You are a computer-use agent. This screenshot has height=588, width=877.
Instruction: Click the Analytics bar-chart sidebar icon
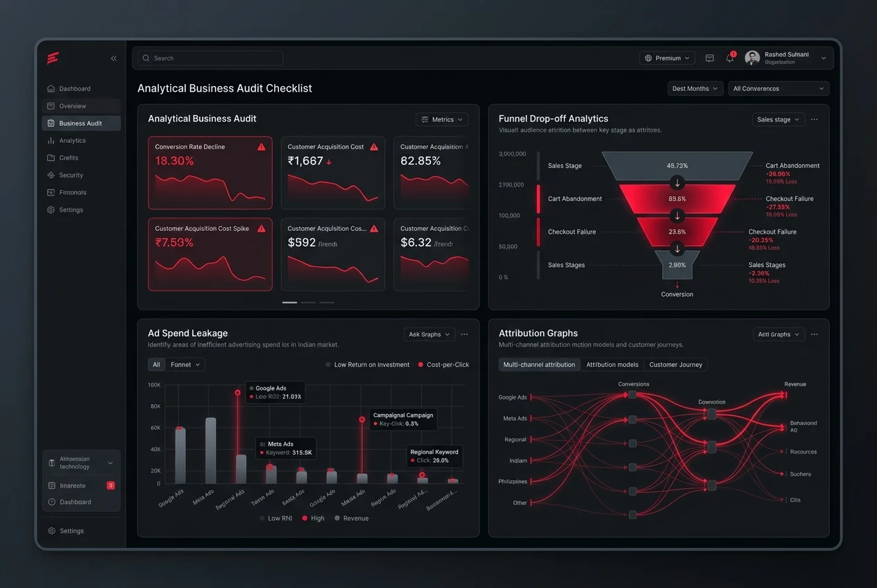pyautogui.click(x=51, y=141)
